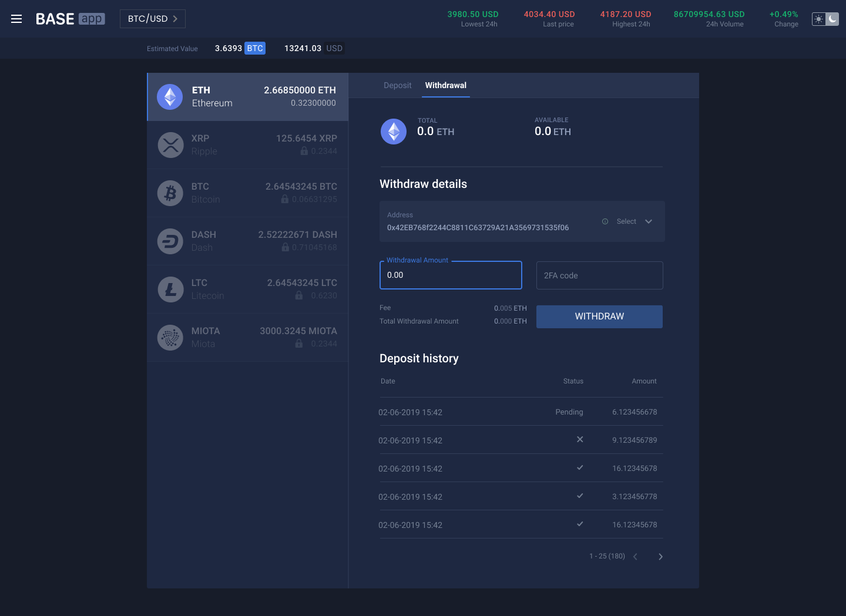Click the DASH coin icon
Screen dimensions: 846x616
click(x=170, y=241)
